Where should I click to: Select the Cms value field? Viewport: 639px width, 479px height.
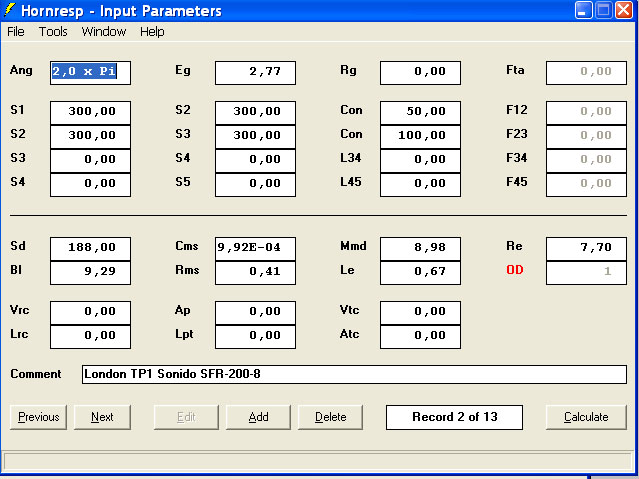[x=255, y=247]
